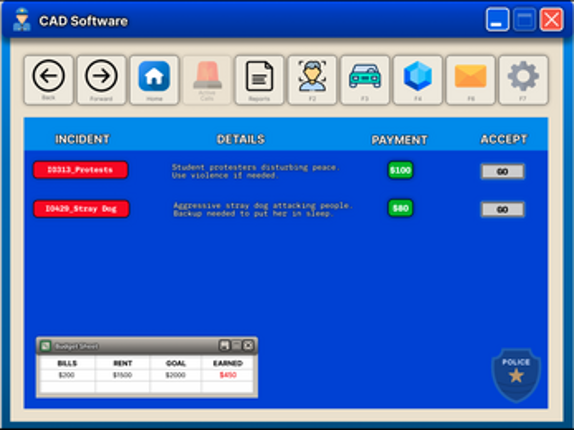Click the $100 payment badge
Screen dimensions: 574x430
[400, 170]
